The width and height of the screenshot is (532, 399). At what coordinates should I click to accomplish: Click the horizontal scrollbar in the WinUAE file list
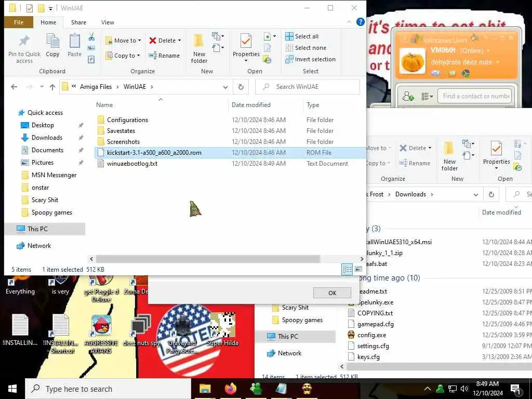[208, 259]
